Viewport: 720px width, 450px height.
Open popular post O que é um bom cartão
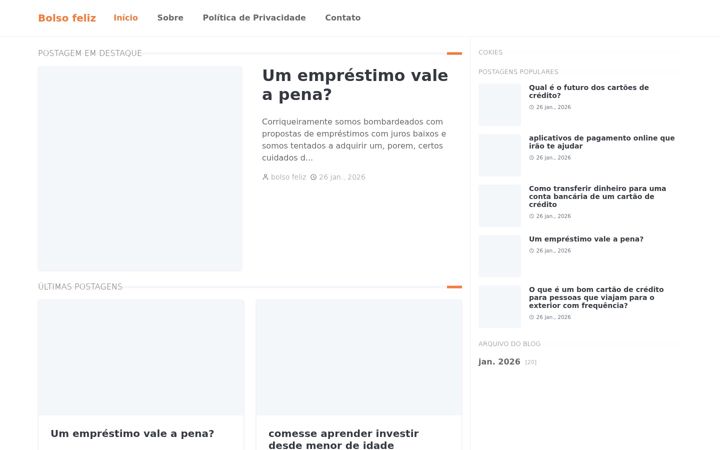(596, 297)
